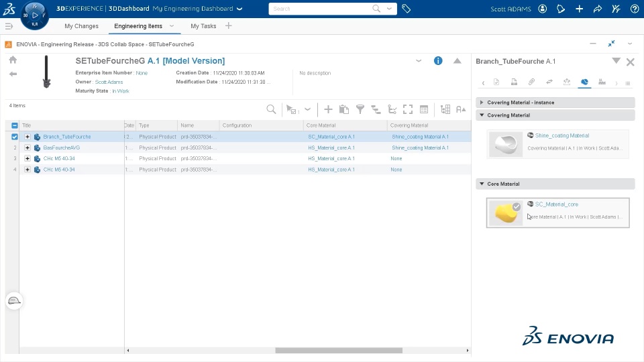Open the My Engineering Dashboard dropdown

(240, 9)
